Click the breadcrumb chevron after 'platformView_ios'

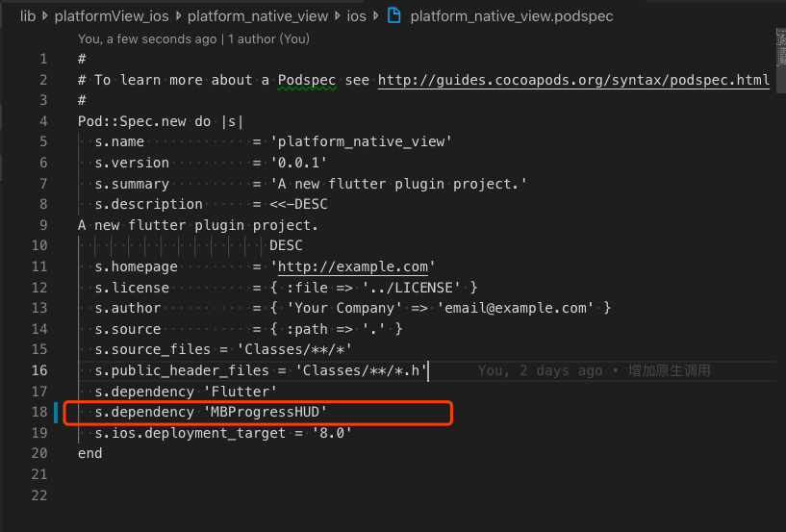[178, 16]
